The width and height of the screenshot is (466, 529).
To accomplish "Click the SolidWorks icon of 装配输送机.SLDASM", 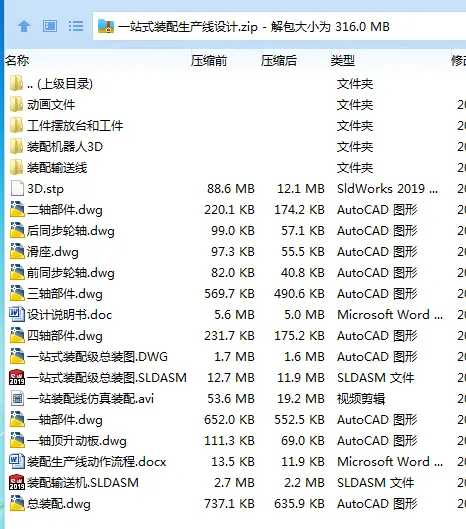I will [17, 482].
